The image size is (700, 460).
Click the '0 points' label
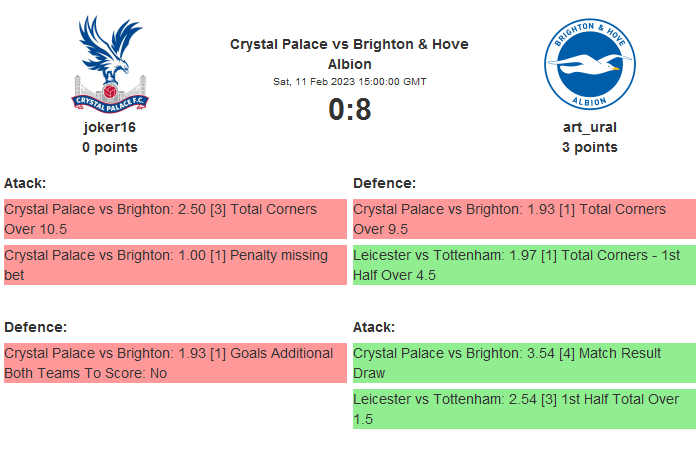coord(110,147)
